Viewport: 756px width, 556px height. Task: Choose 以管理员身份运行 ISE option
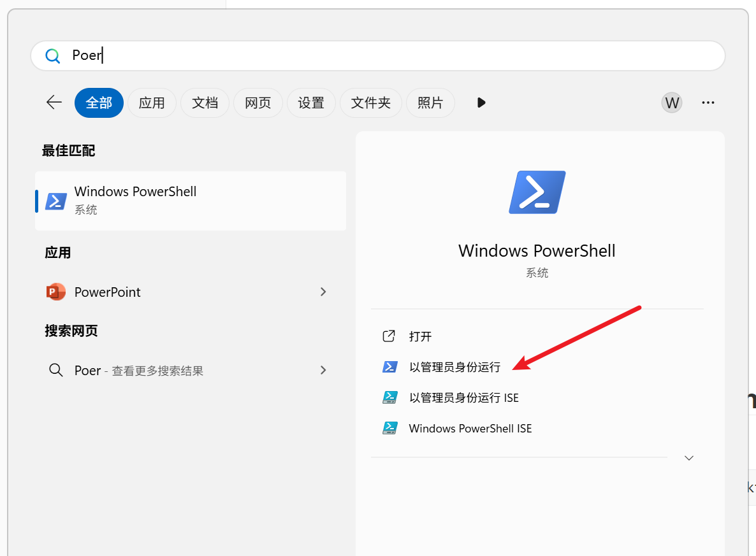click(464, 398)
